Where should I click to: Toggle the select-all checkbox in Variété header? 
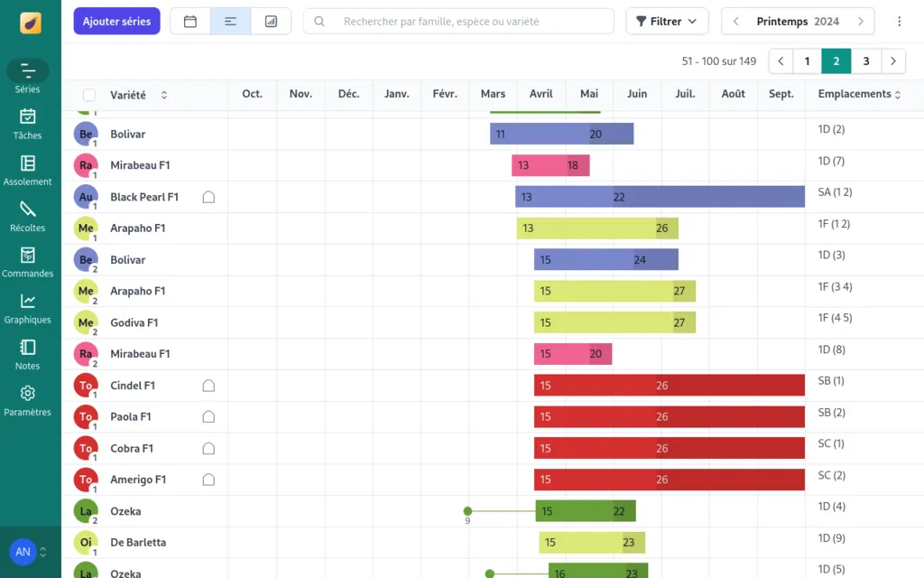coord(88,95)
